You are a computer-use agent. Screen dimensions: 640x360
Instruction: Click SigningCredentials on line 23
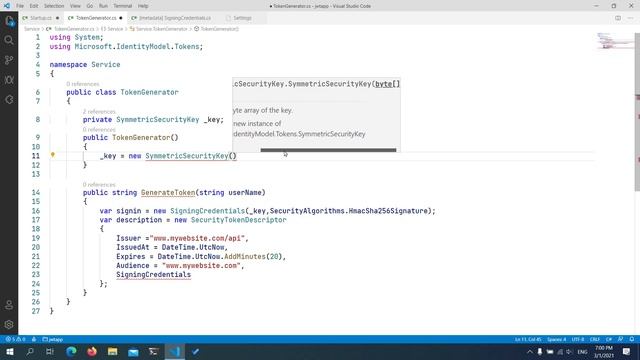[153, 275]
